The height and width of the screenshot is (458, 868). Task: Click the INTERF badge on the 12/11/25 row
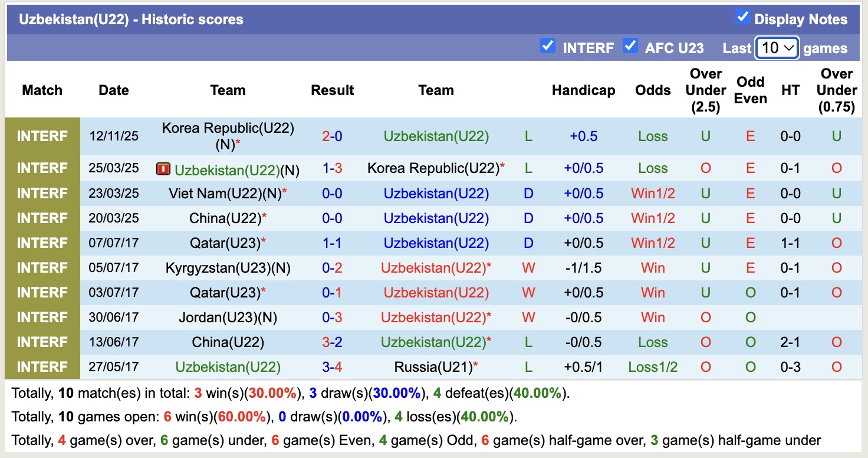coord(42,136)
